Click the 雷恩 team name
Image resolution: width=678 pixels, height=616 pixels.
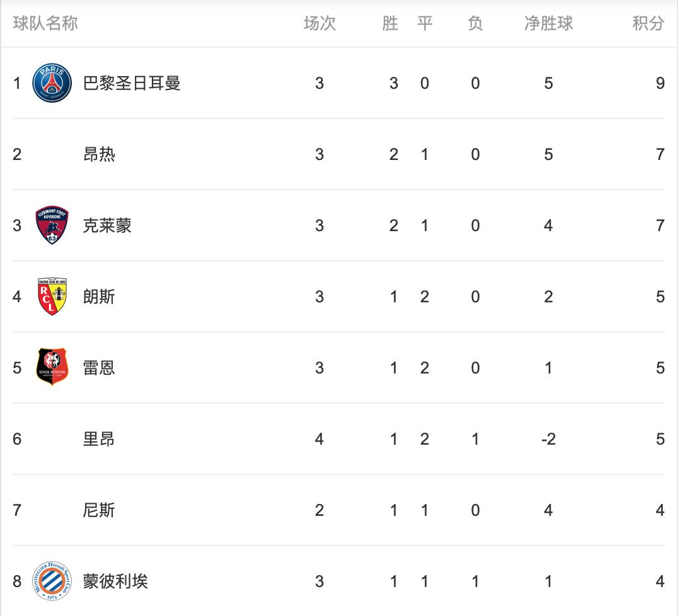pyautogui.click(x=99, y=368)
